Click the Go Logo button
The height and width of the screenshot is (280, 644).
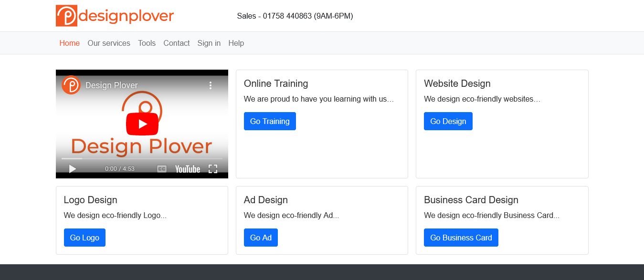(x=84, y=238)
